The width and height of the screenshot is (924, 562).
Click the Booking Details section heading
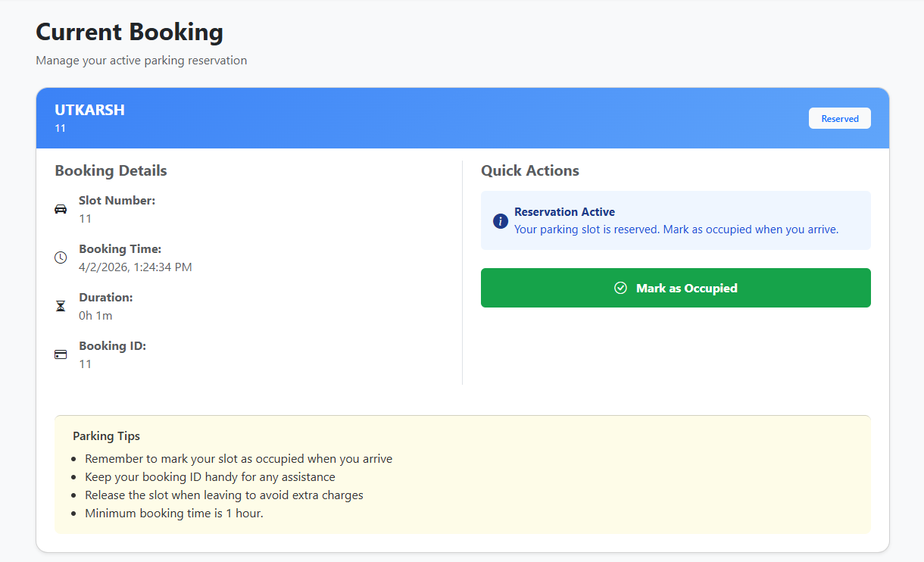click(x=111, y=171)
